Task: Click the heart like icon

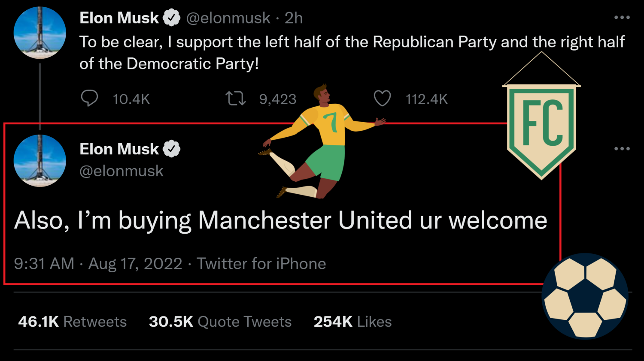Action: click(x=382, y=99)
